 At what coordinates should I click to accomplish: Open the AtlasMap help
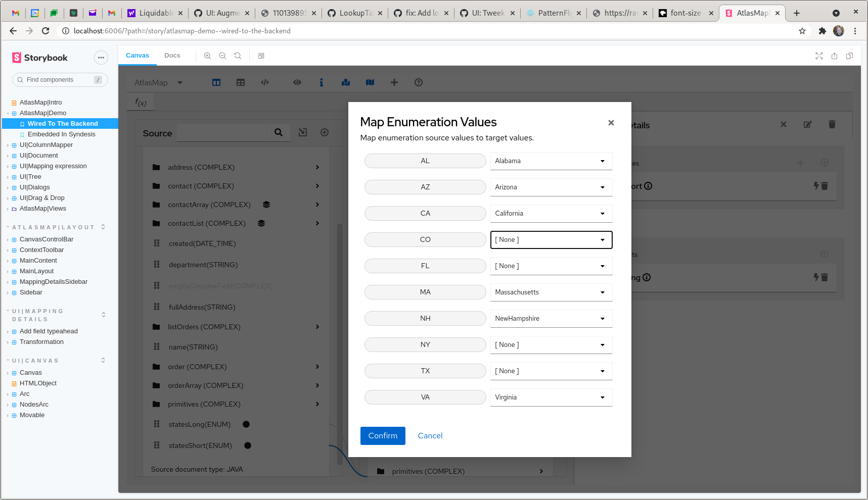418,82
